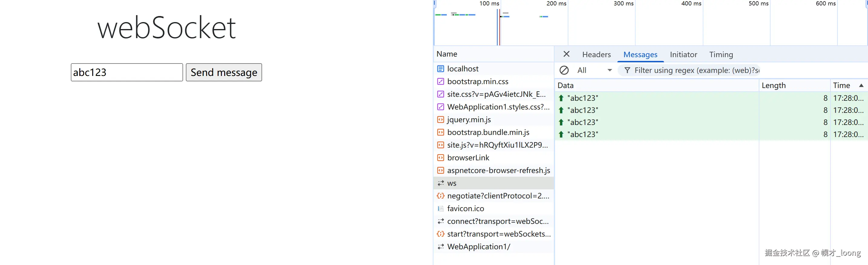Image resolution: width=868 pixels, height=265 pixels.
Task: Click the filter funnel icon
Action: coord(627,70)
